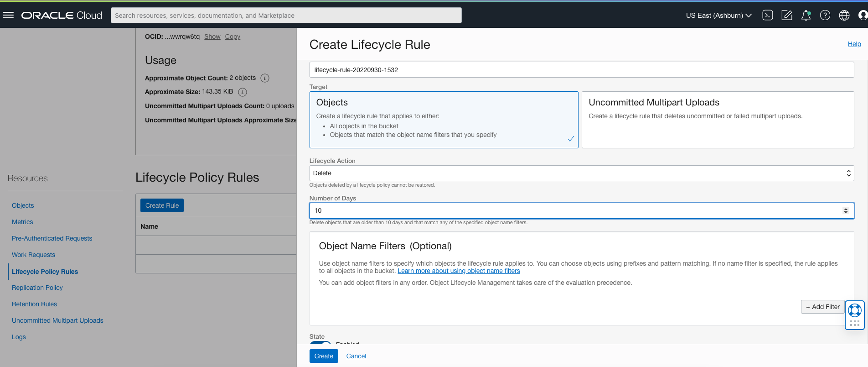Cancel the lifecycle rule creation
This screenshot has width=868, height=367.
coord(356,356)
